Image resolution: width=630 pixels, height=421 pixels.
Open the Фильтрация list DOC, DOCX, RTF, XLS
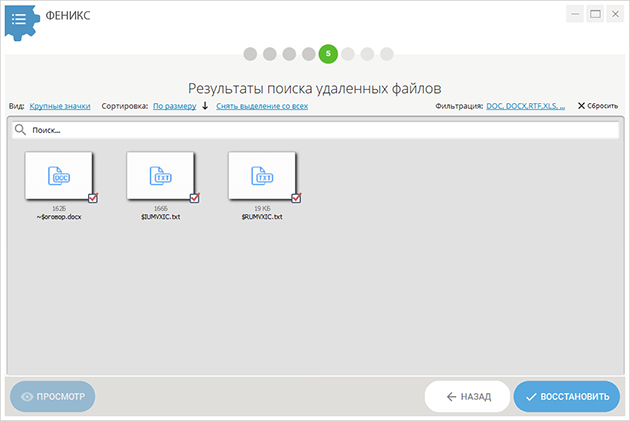(526, 106)
